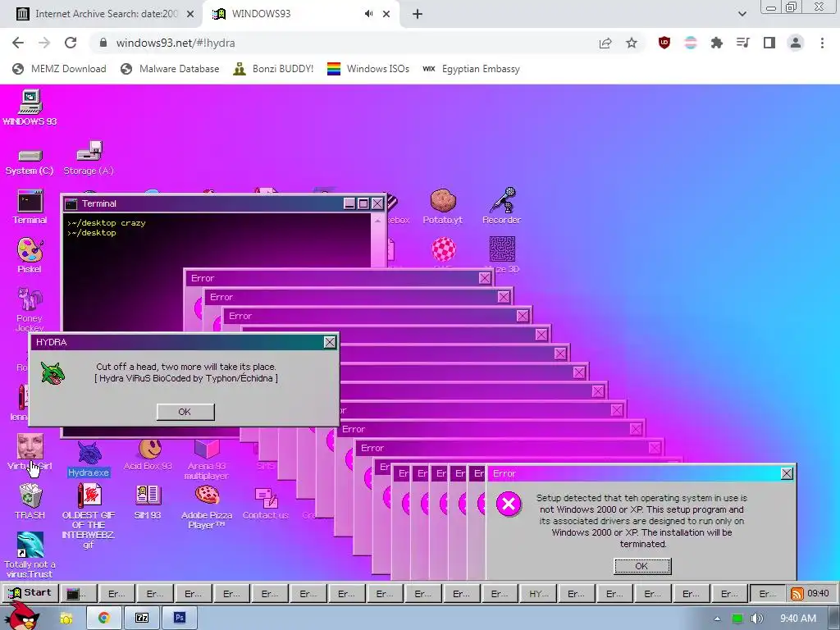Open the Piskel paint palette icon
Viewport: 840px width, 630px height.
pyautogui.click(x=30, y=256)
